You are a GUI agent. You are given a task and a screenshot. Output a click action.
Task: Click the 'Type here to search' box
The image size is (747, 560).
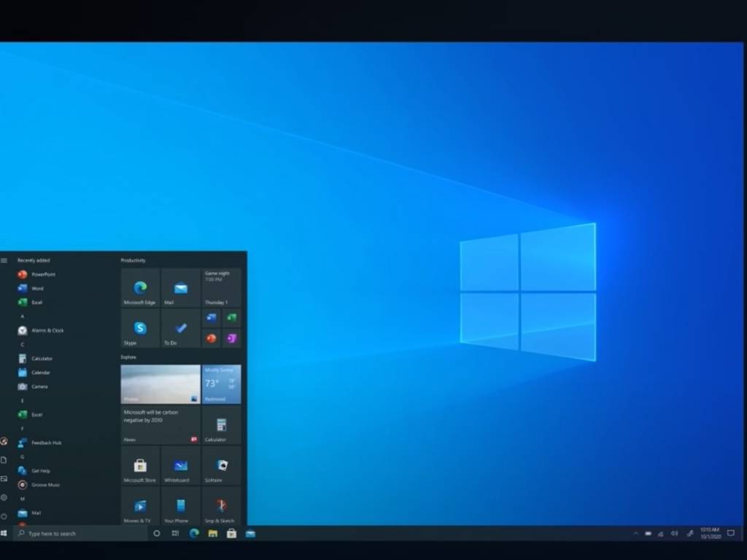pos(80,533)
